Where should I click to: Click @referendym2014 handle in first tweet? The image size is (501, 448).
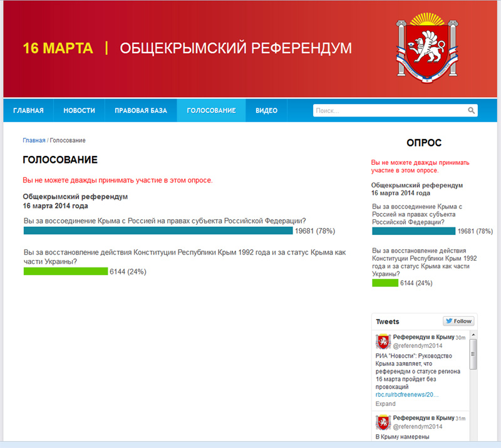pyautogui.click(x=418, y=346)
